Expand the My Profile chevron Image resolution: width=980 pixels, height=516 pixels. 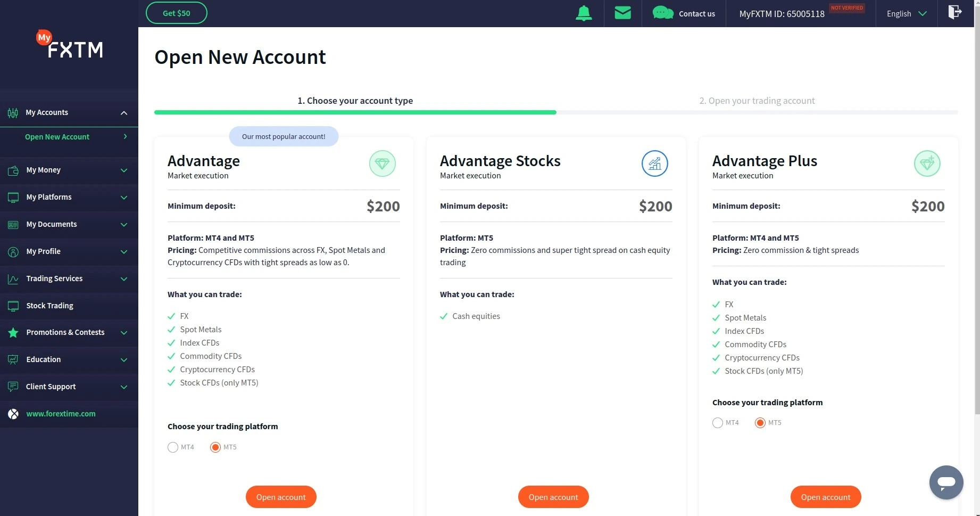pyautogui.click(x=124, y=252)
